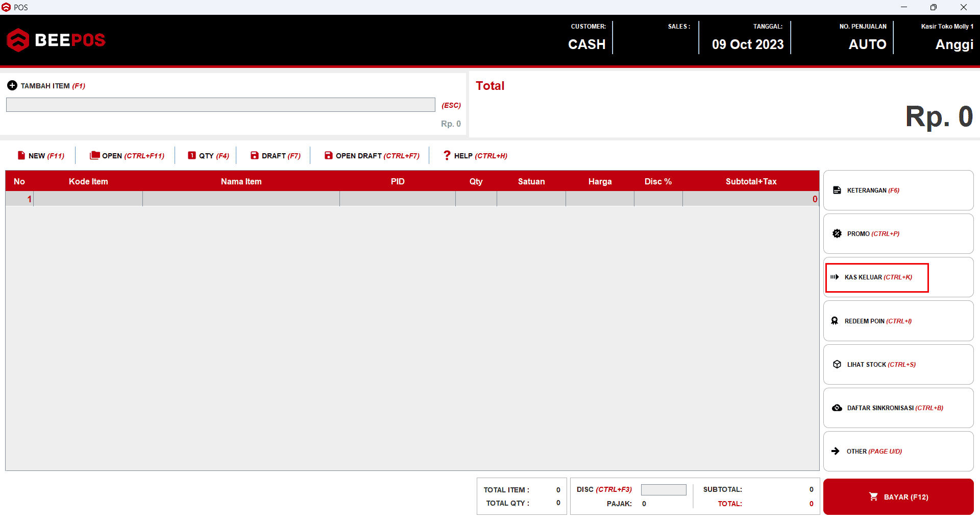Image resolution: width=980 pixels, height=521 pixels.
Task: Click the Keterangan note icon
Action: pos(837,190)
